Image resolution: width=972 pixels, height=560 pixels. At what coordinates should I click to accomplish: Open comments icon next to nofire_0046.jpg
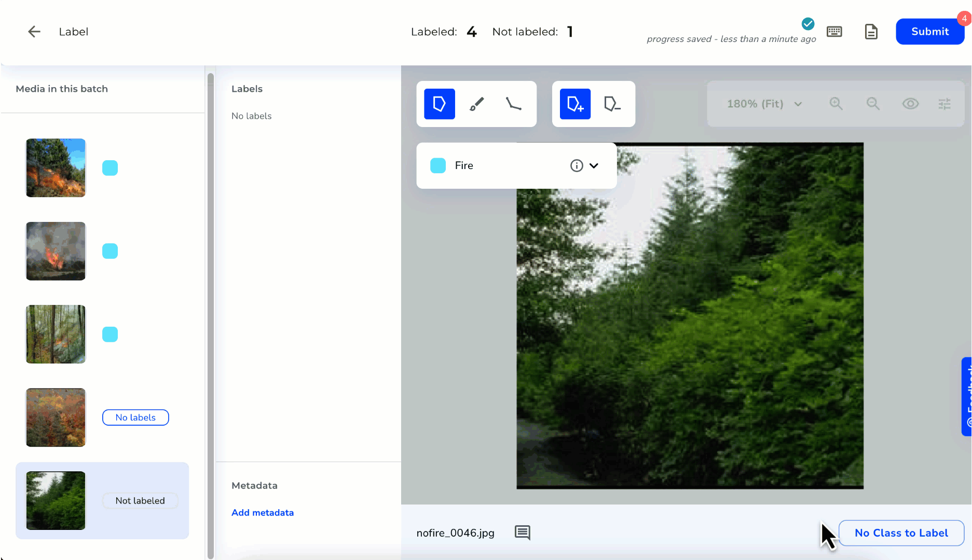[523, 533]
